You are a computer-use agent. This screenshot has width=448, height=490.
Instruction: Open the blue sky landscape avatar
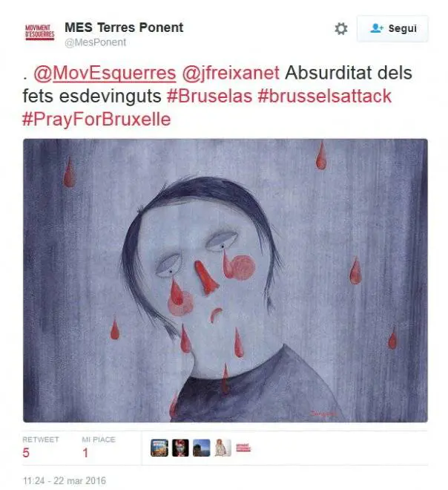click(201, 448)
